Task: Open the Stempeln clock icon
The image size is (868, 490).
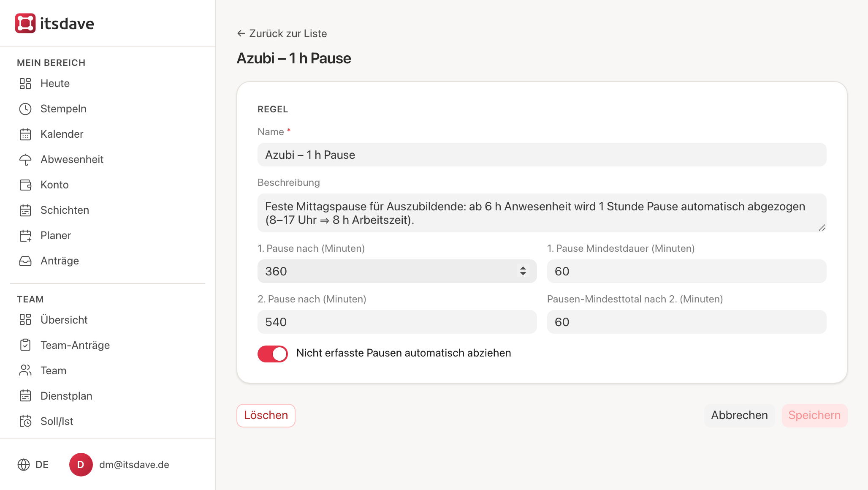Action: 25,109
